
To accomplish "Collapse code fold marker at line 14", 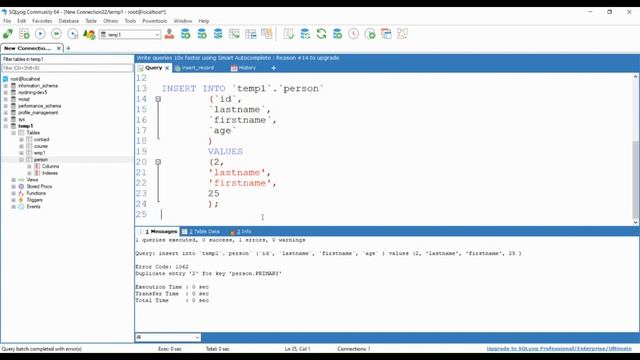I will (158, 99).
